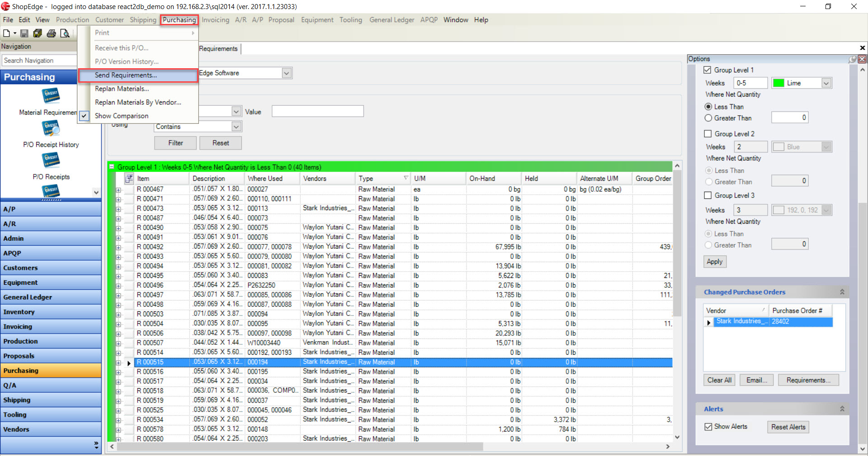Screen dimensions: 868x456
Task: Collapse the Alerts section
Action: (x=842, y=409)
